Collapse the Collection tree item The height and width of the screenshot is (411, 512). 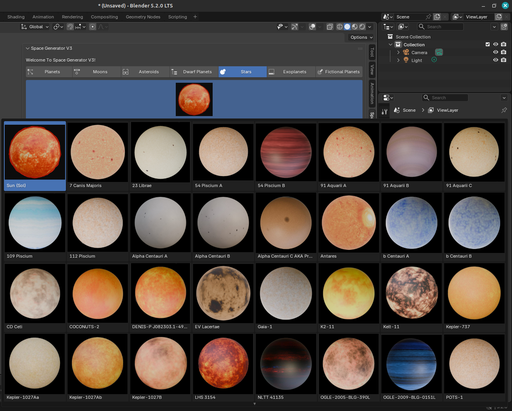390,45
